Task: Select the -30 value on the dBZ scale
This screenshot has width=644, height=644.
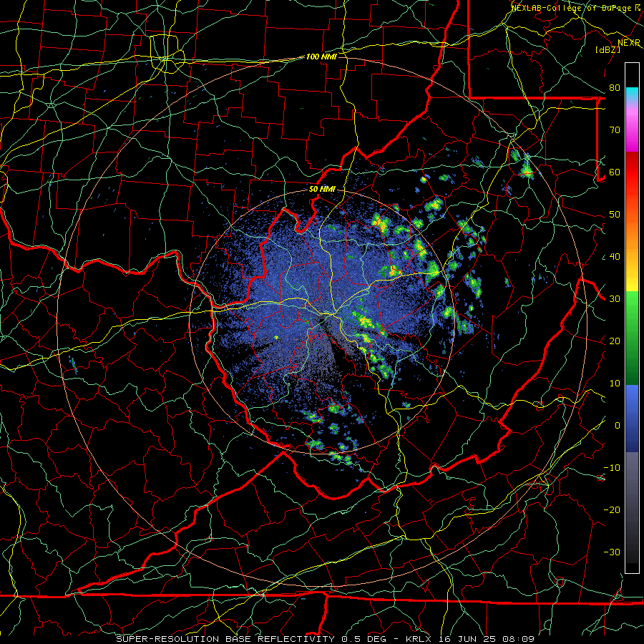Action: point(612,552)
